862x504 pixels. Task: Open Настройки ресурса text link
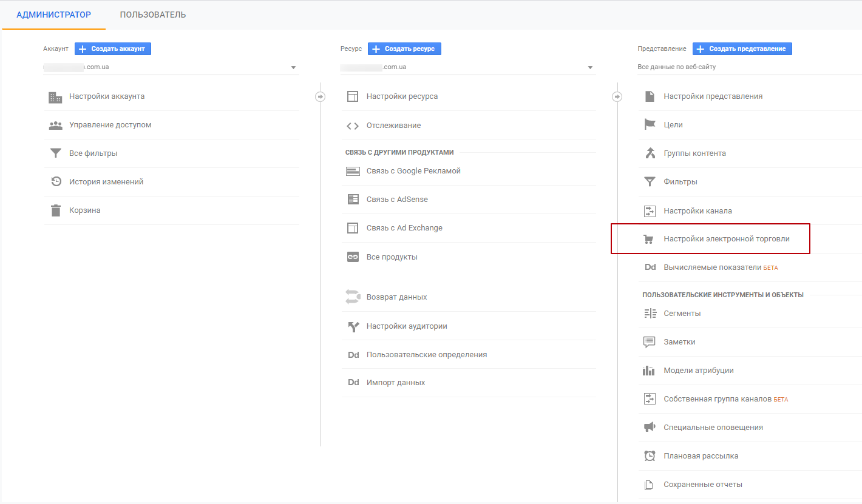point(402,96)
